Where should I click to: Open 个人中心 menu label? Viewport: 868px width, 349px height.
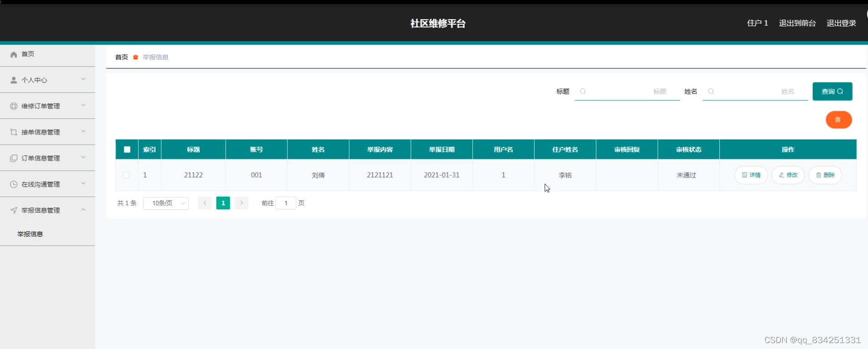coord(34,80)
